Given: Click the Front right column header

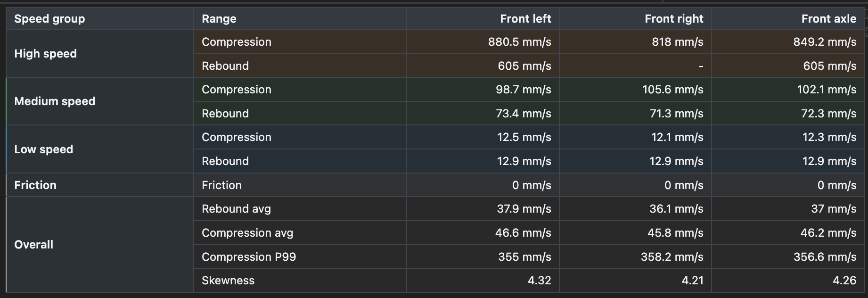Looking at the screenshot, I should 636,19.
